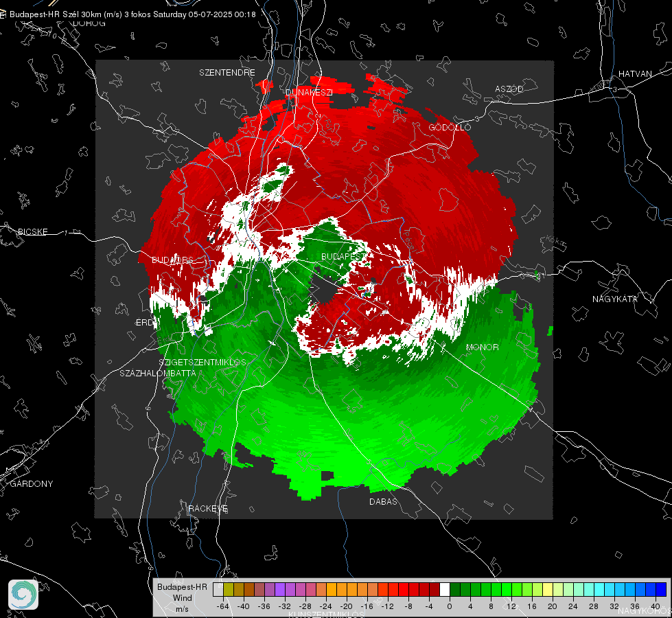The height and width of the screenshot is (618, 672).
Task: Click the m/s unit label in legend
Action: pos(182,608)
